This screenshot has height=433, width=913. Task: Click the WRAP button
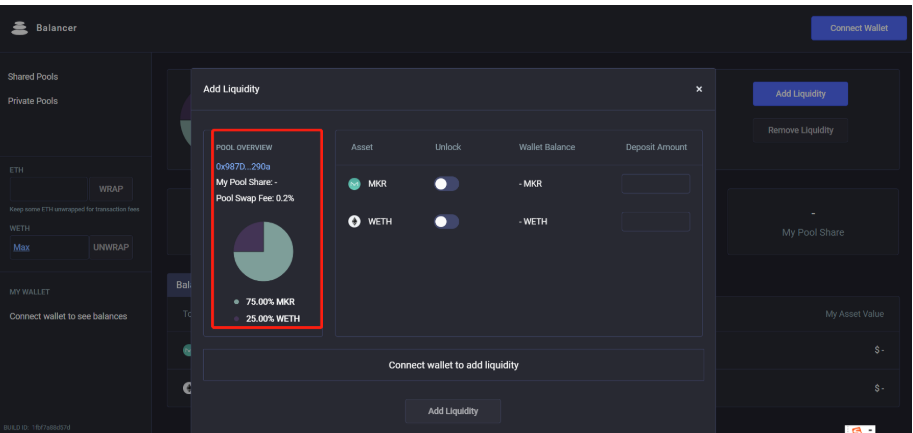click(111, 190)
